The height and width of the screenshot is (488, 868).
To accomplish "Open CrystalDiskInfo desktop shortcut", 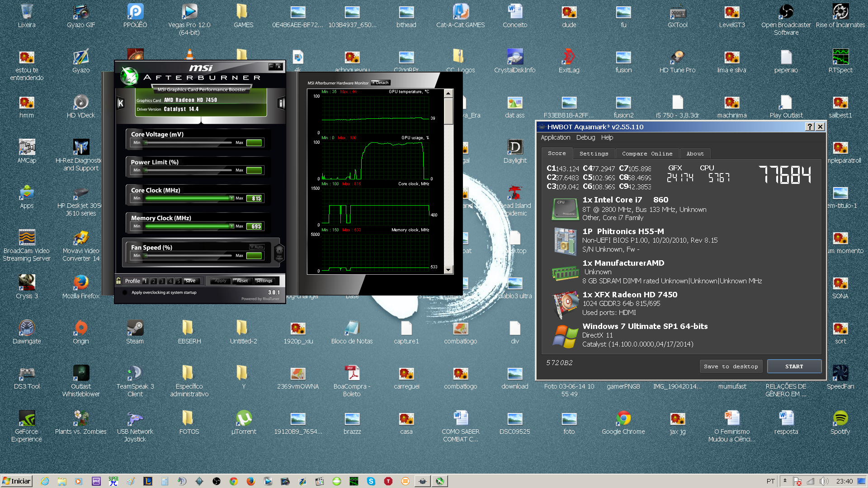I will 515,61.
